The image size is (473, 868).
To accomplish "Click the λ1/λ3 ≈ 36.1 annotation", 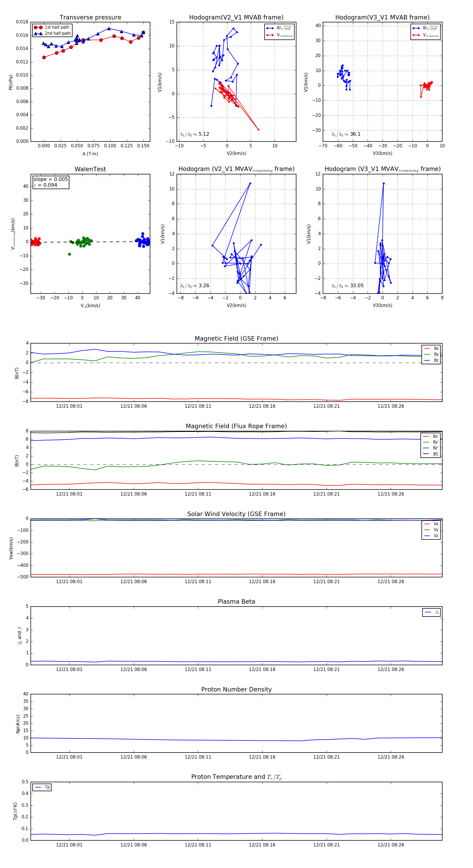I will [x=346, y=134].
